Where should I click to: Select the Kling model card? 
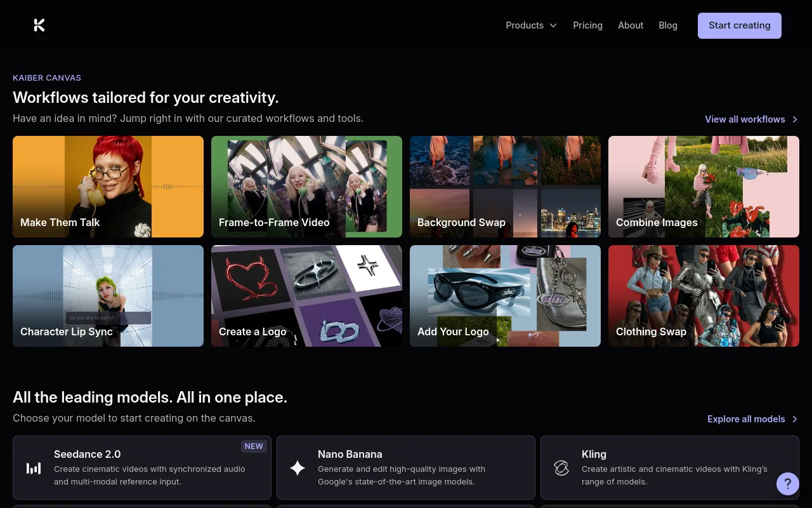(670, 467)
